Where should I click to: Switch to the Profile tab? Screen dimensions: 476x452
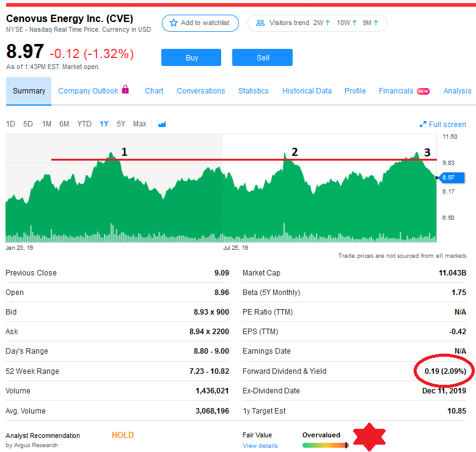click(x=355, y=91)
